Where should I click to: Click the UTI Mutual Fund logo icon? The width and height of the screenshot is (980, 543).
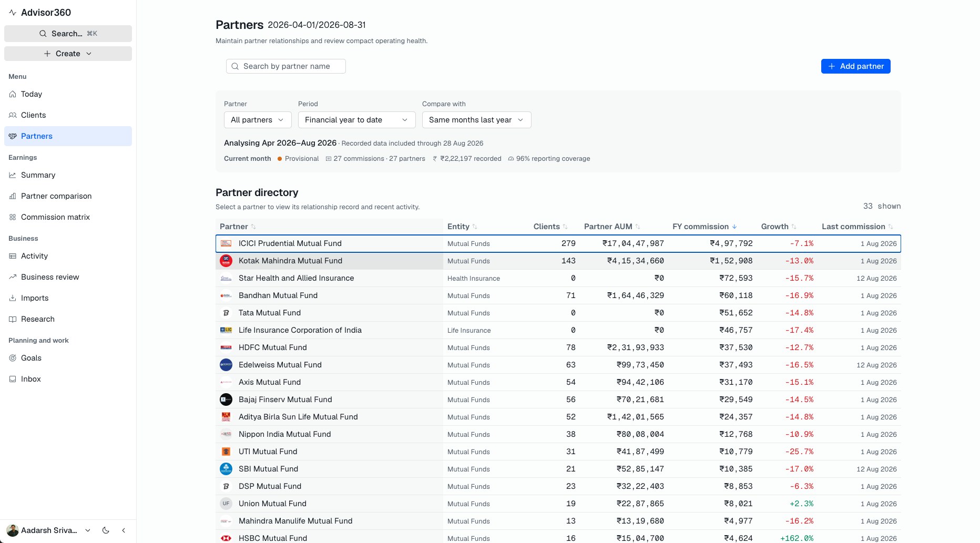click(226, 452)
